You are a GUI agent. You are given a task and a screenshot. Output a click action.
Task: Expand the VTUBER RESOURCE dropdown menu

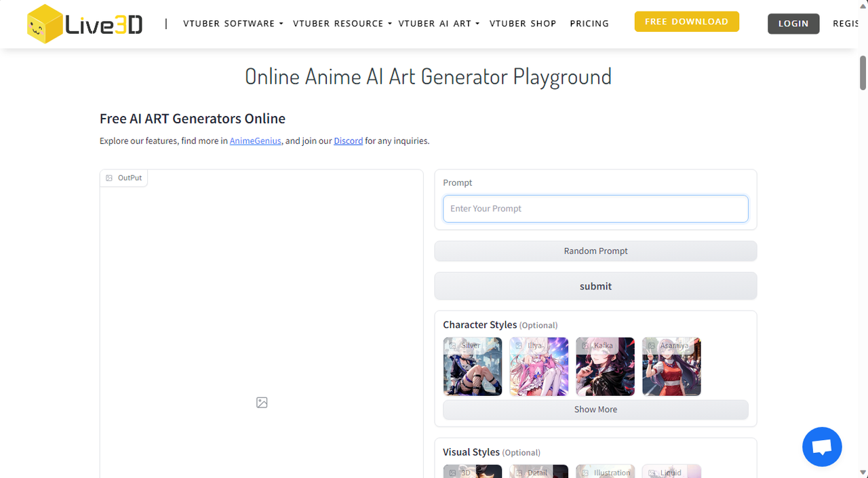coord(342,24)
